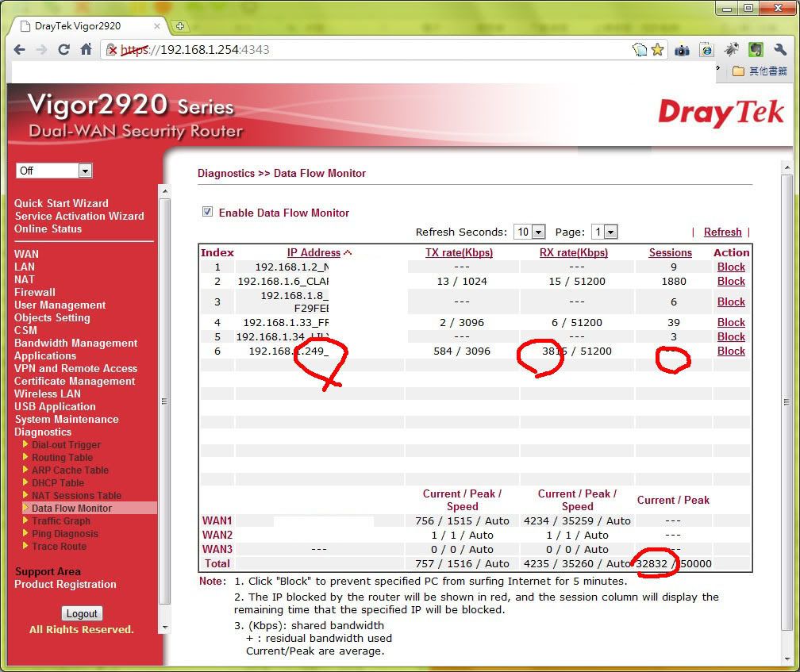Open Bandwidth Management menu

[x=75, y=343]
